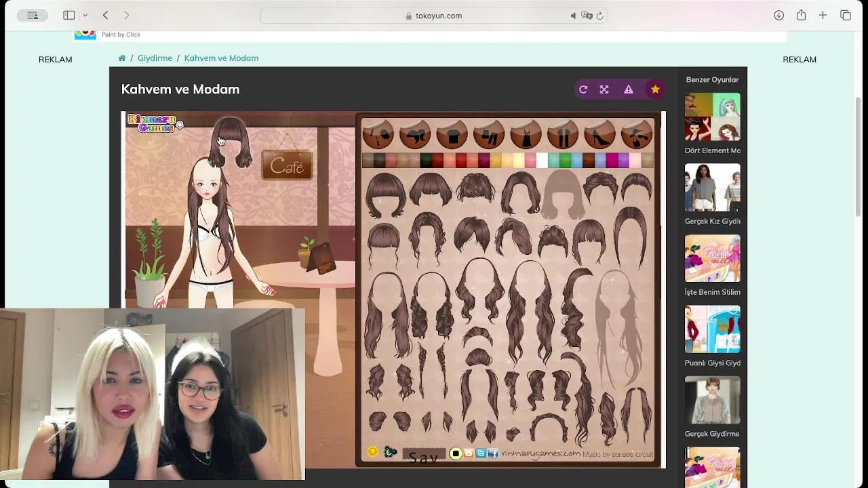Focus the tokoyun.com address bar
868x488 pixels.
click(x=433, y=16)
